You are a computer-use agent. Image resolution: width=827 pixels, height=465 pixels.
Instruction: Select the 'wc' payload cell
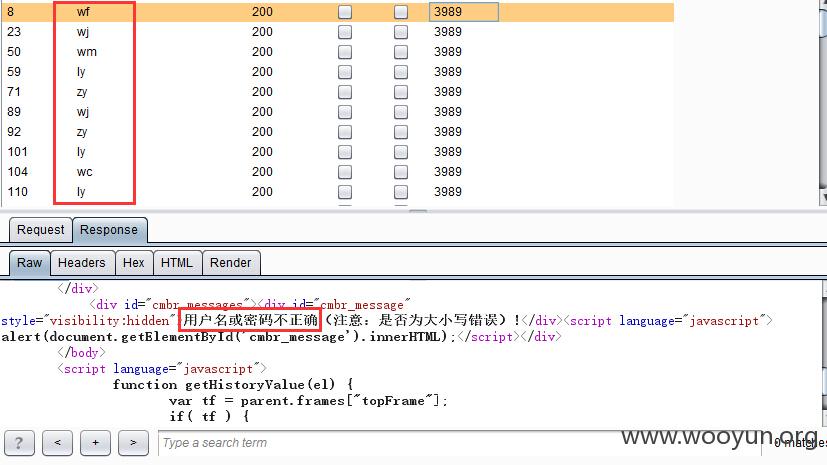point(84,172)
